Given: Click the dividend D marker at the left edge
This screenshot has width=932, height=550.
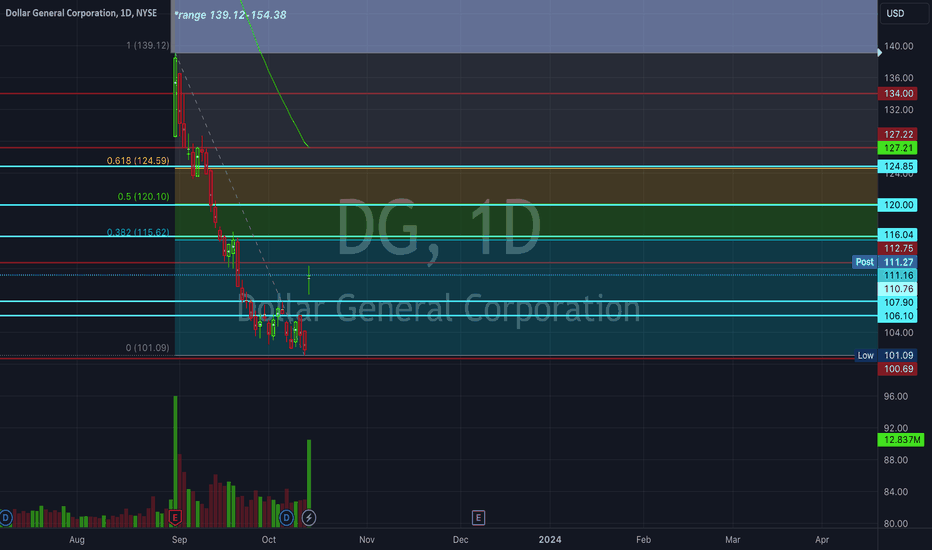Looking at the screenshot, I should [5, 518].
